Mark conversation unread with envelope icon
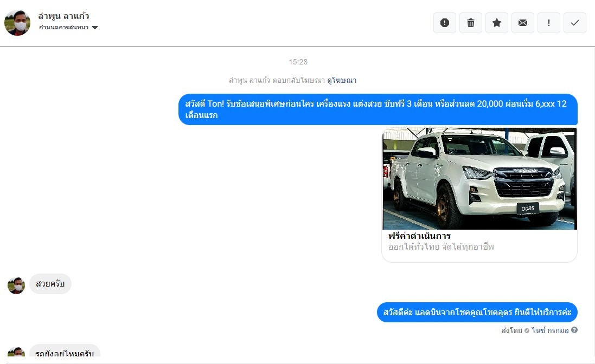The width and height of the screenshot is (595, 364). pyautogui.click(x=522, y=23)
